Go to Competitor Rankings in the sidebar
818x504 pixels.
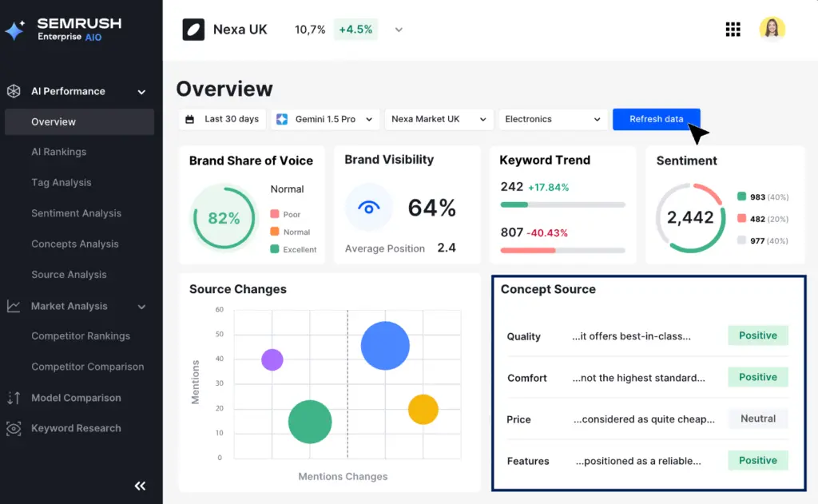82,336
